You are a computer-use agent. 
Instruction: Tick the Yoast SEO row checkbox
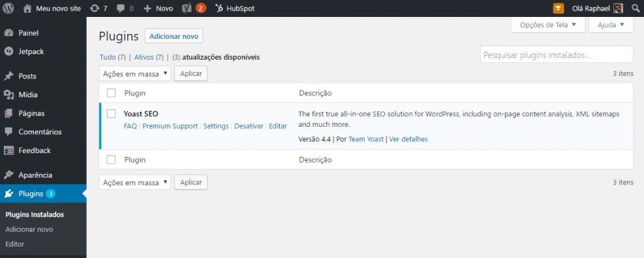pyautogui.click(x=111, y=114)
